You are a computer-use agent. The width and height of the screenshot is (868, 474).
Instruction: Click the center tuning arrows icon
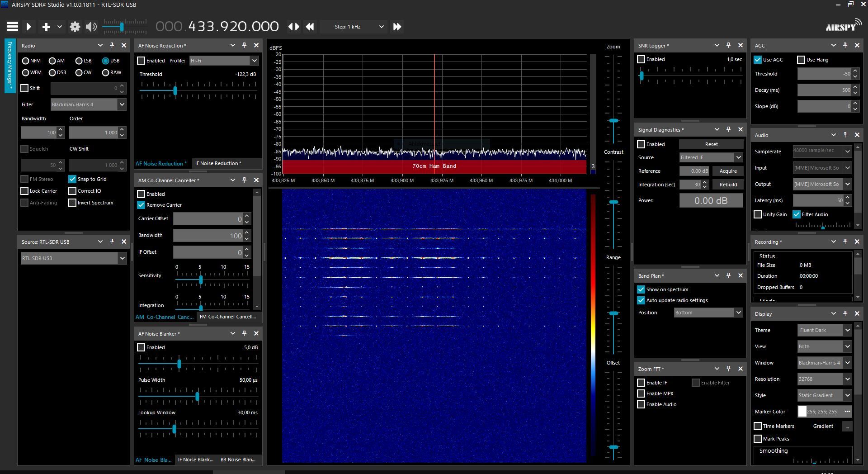pos(294,27)
